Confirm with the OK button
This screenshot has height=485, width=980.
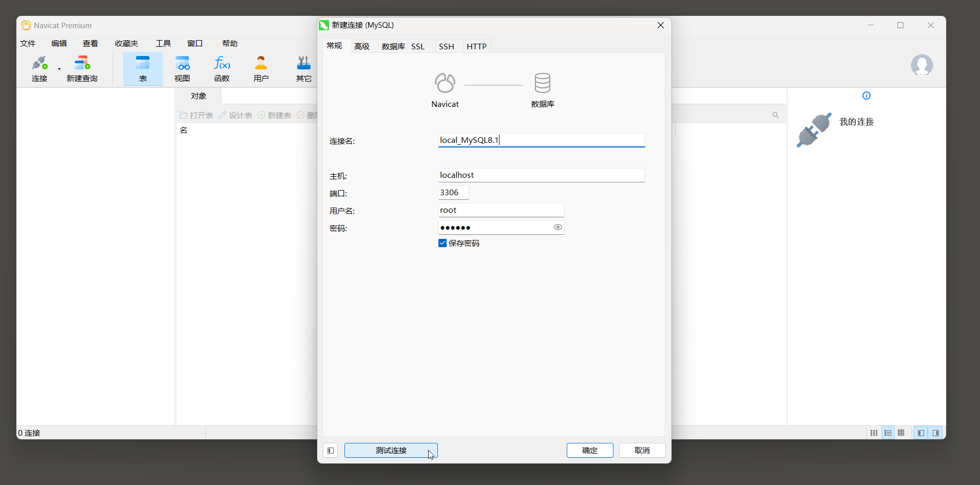pyautogui.click(x=590, y=451)
